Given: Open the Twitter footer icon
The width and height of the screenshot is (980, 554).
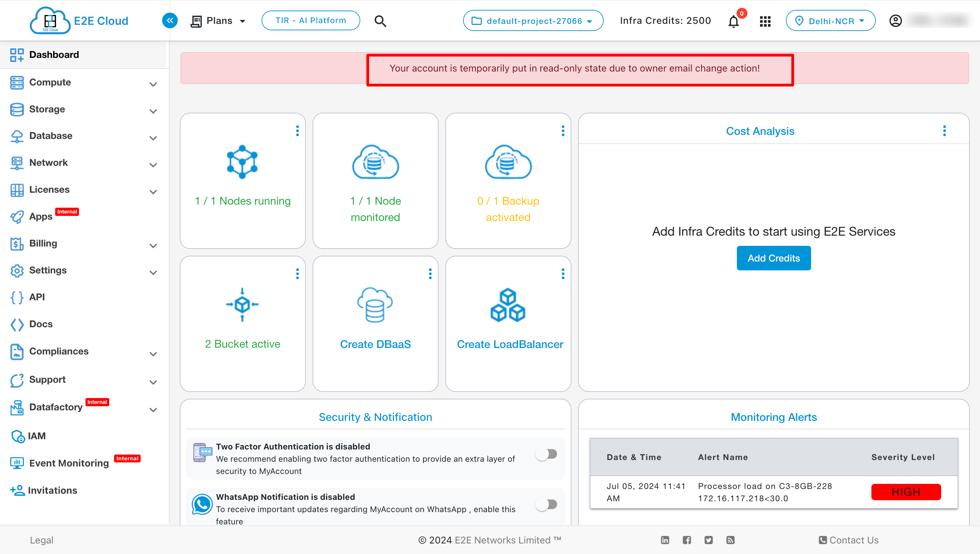Looking at the screenshot, I should [708, 540].
